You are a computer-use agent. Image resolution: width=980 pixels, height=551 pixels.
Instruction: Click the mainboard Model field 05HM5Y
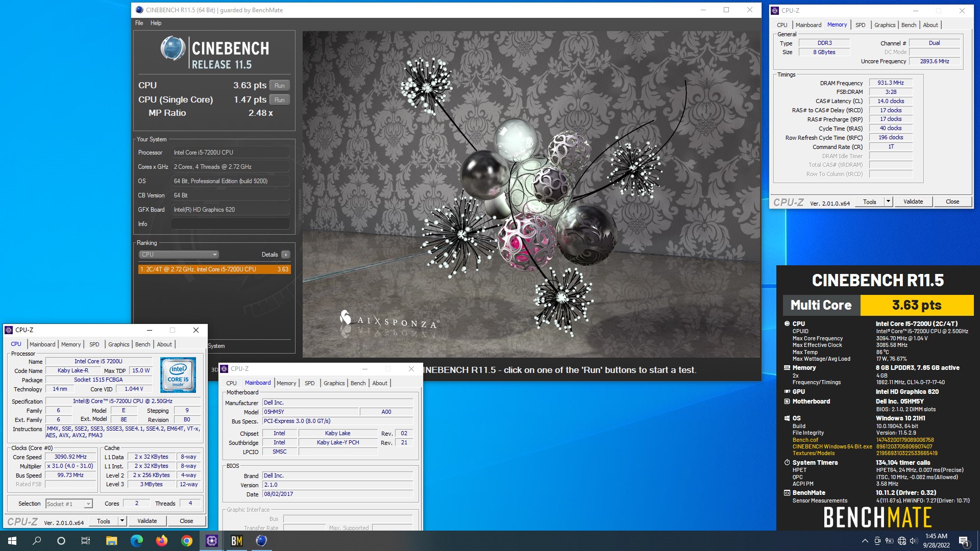point(310,412)
